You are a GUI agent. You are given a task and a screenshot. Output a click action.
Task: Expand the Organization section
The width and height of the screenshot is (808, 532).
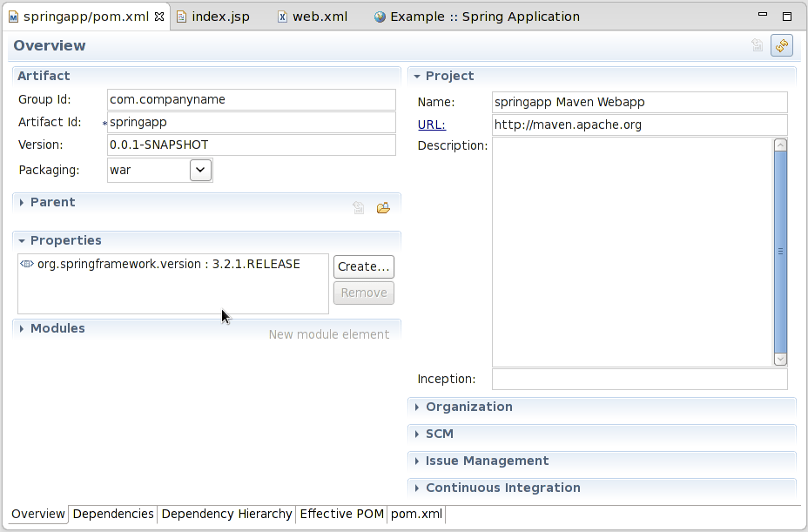[415, 407]
